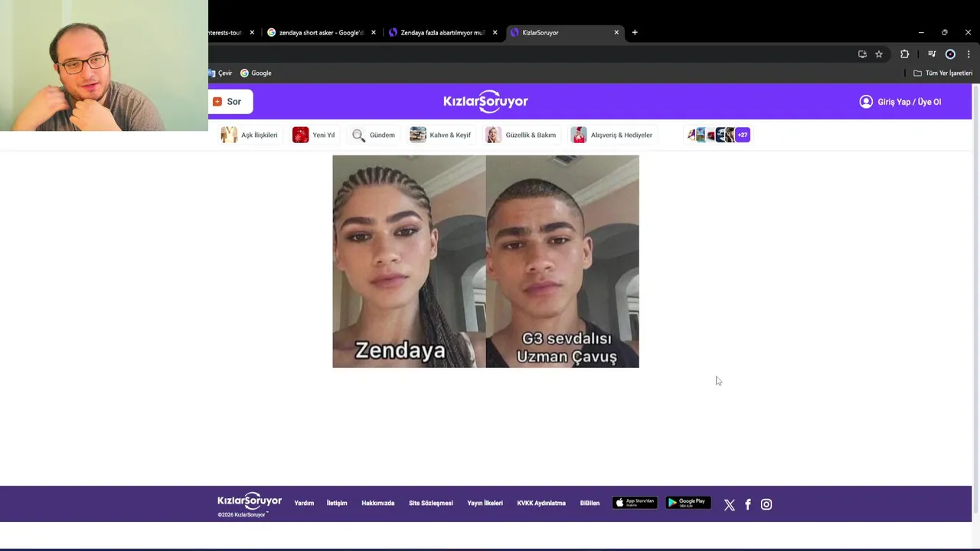Viewport: 980px width, 551px height.
Task: Open the Instagram social icon
Action: point(766,504)
